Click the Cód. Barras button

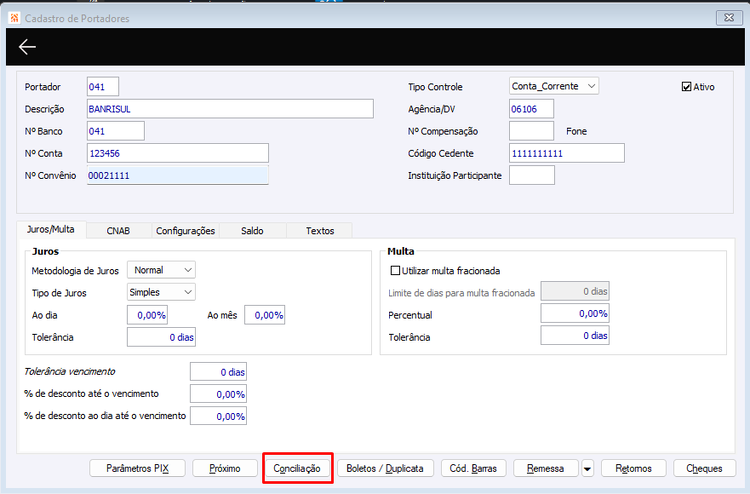click(473, 469)
